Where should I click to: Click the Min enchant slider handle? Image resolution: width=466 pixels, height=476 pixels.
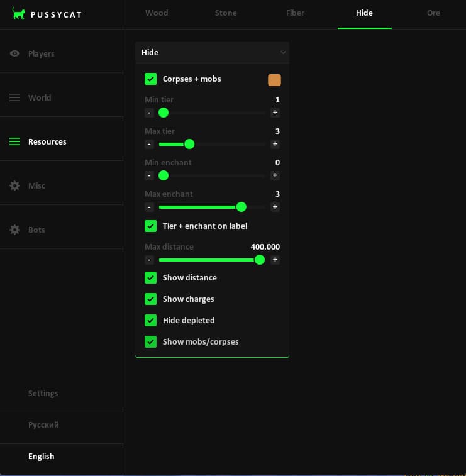click(164, 175)
